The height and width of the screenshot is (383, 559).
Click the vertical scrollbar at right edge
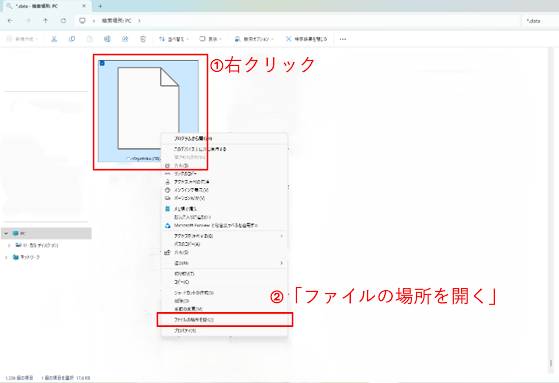click(551, 363)
